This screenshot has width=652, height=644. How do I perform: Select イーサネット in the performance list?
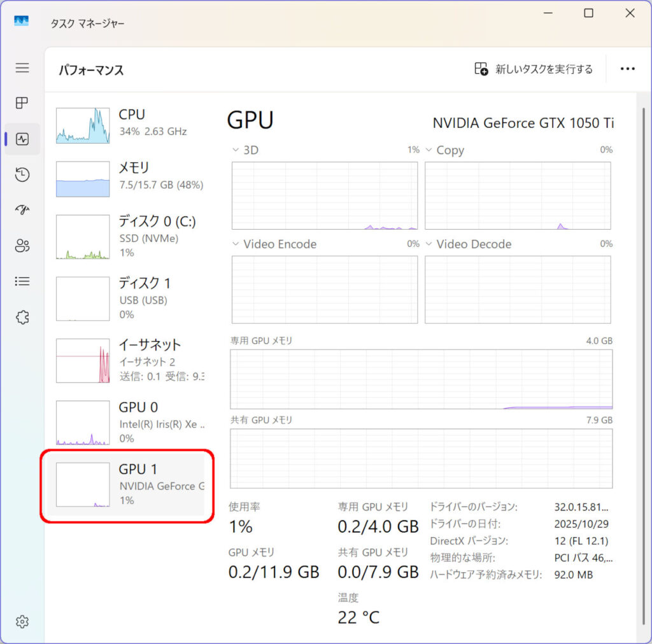tap(130, 361)
